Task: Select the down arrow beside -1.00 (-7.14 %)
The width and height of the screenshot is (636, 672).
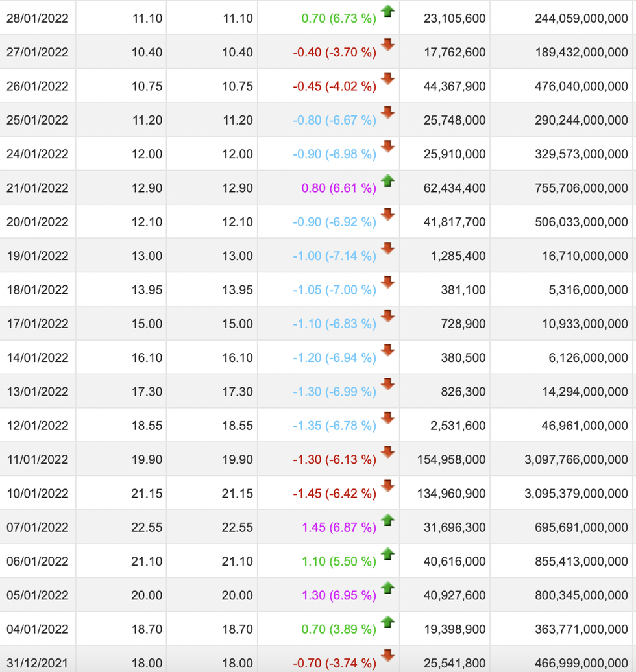Action: click(x=387, y=248)
